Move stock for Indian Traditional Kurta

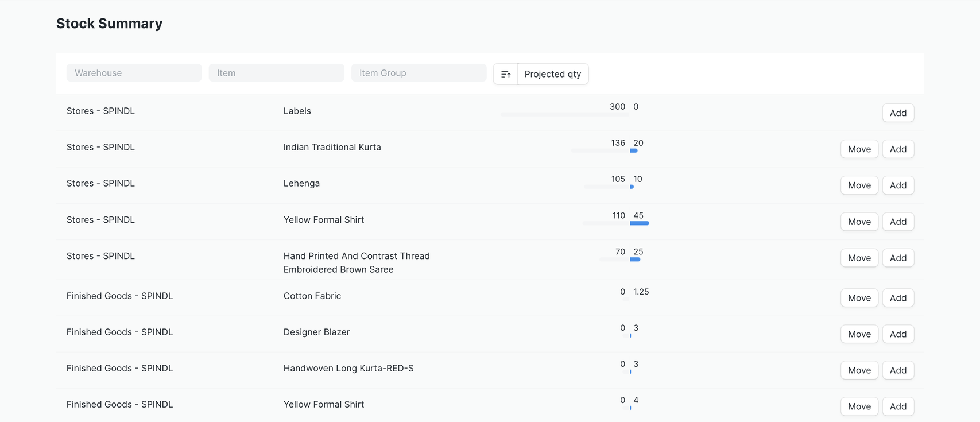(x=859, y=149)
